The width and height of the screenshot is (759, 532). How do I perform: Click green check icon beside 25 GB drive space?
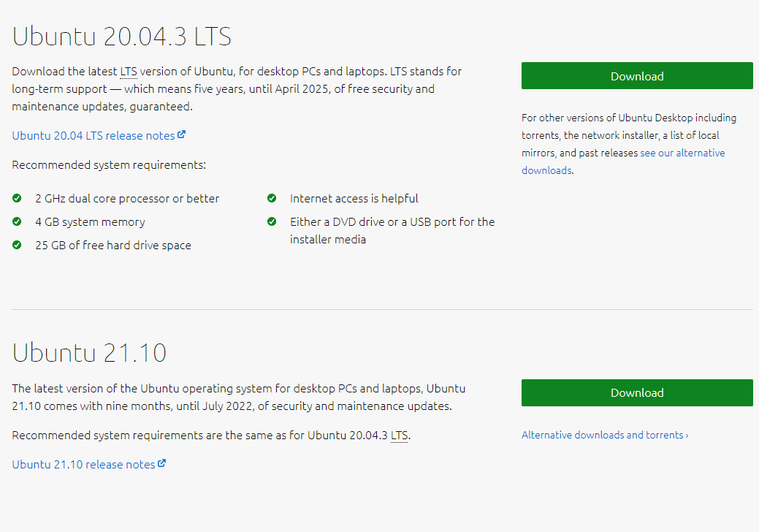pyautogui.click(x=17, y=245)
